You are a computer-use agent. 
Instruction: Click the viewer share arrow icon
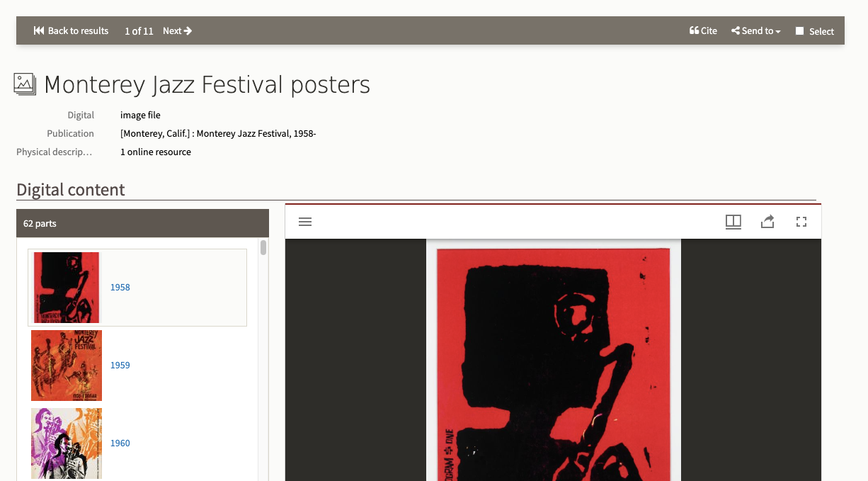767,222
